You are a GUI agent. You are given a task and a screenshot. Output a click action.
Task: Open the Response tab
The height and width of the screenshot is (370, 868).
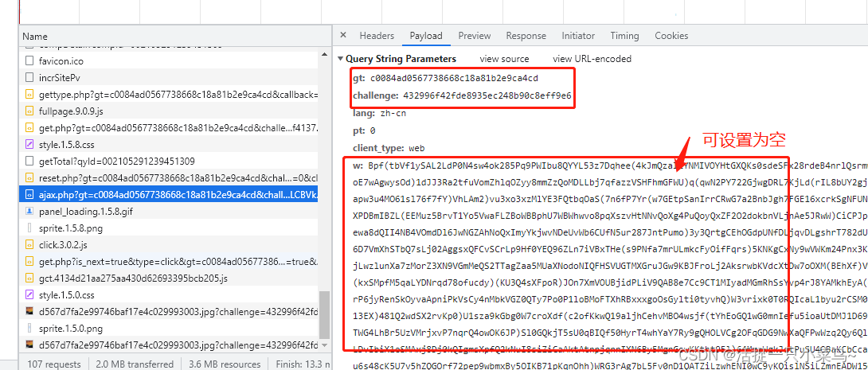[x=526, y=36]
